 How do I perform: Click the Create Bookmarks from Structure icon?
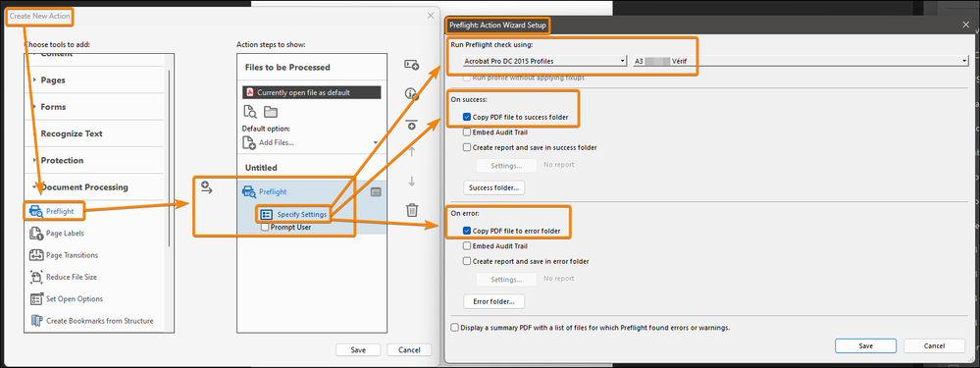(x=35, y=321)
